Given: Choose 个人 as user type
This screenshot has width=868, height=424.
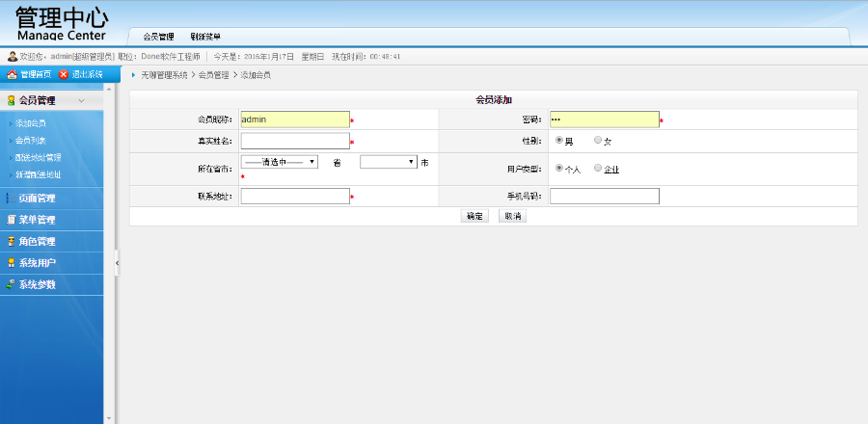Looking at the screenshot, I should (559, 168).
